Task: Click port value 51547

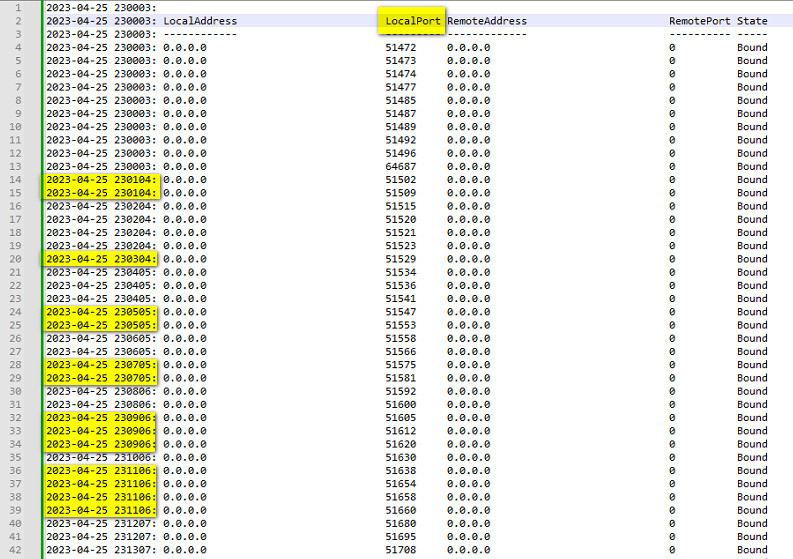Action: (x=401, y=312)
